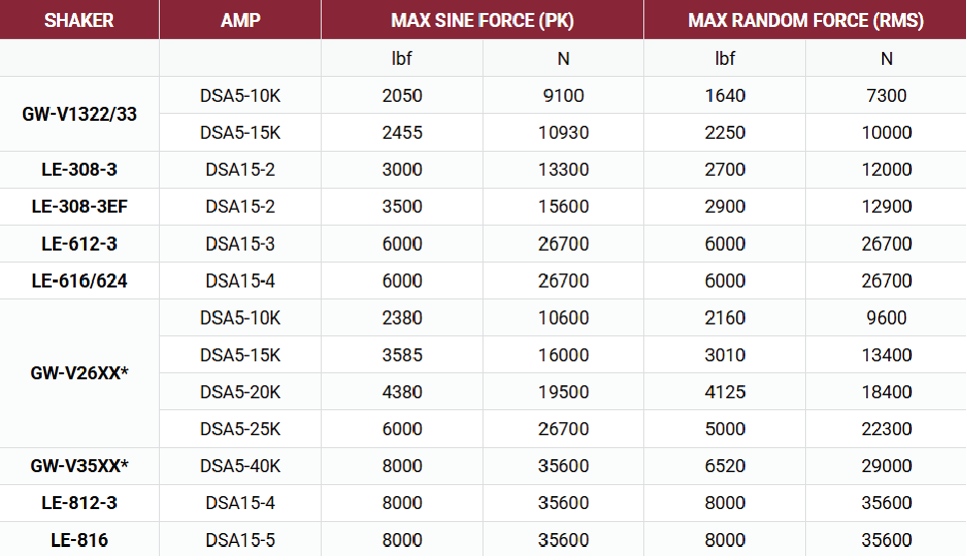
Task: Click the GW-V1322/33 shaker cell
Action: 79,114
